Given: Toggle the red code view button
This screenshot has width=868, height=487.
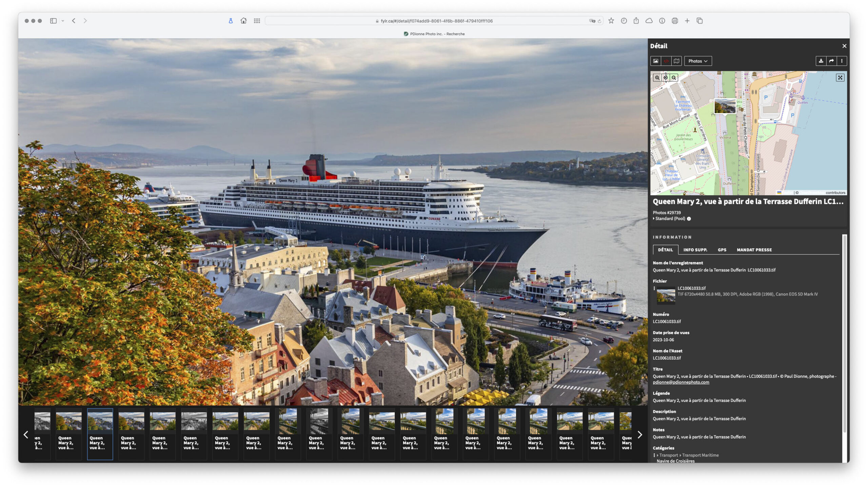Looking at the screenshot, I should click(x=666, y=61).
